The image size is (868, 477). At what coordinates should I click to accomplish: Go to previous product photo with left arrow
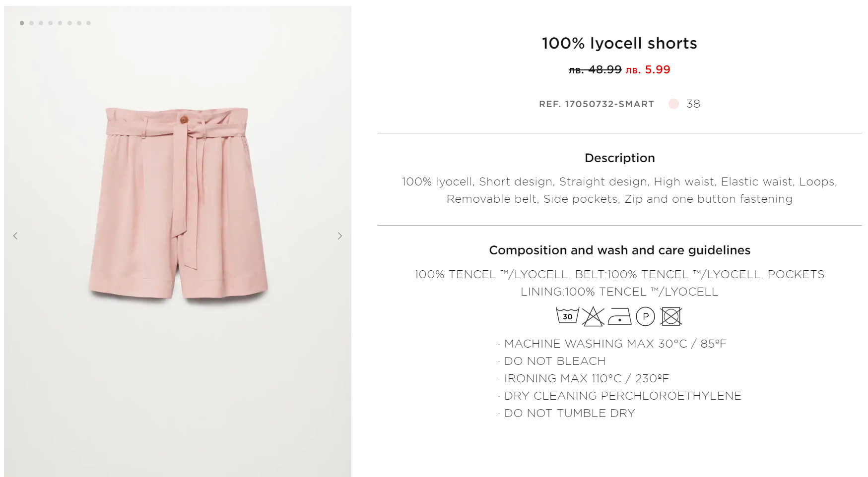coord(15,236)
